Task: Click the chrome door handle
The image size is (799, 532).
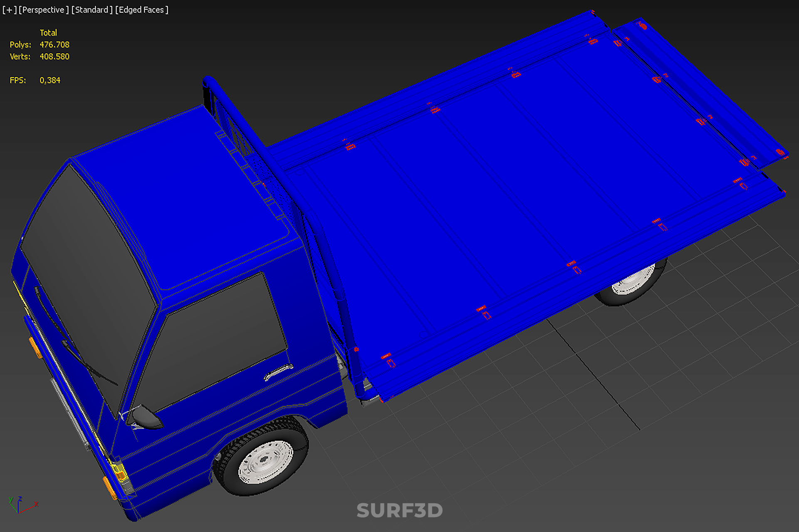Action: click(278, 371)
